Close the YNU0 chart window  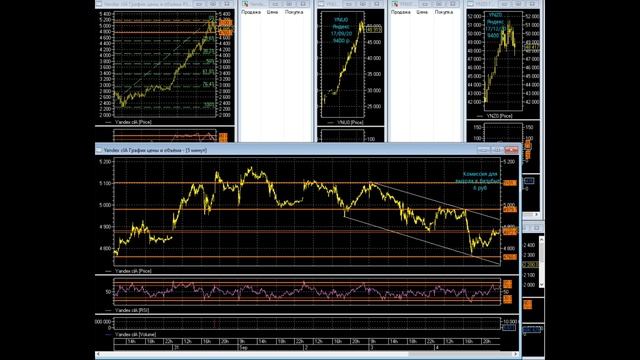pyautogui.click(x=377, y=3)
